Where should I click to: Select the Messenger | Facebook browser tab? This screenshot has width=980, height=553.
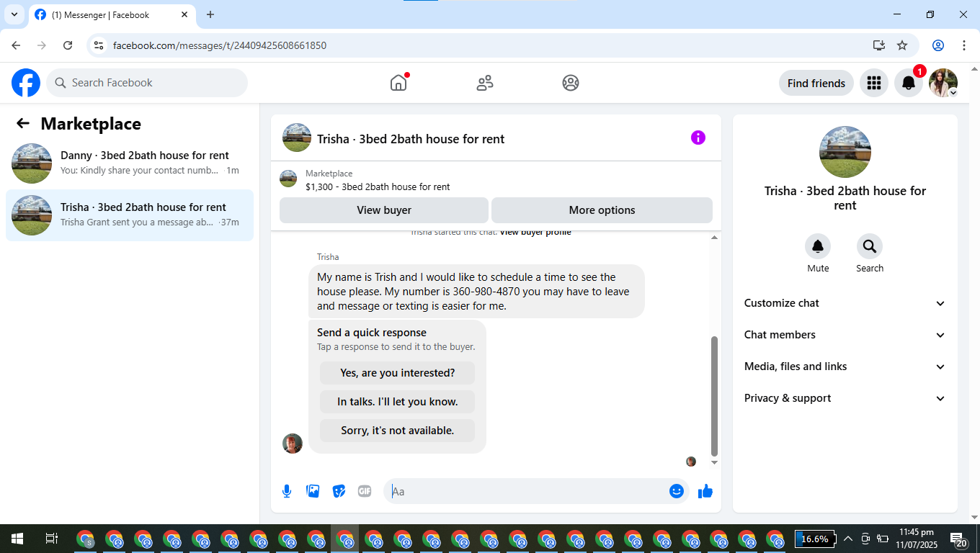(112, 14)
